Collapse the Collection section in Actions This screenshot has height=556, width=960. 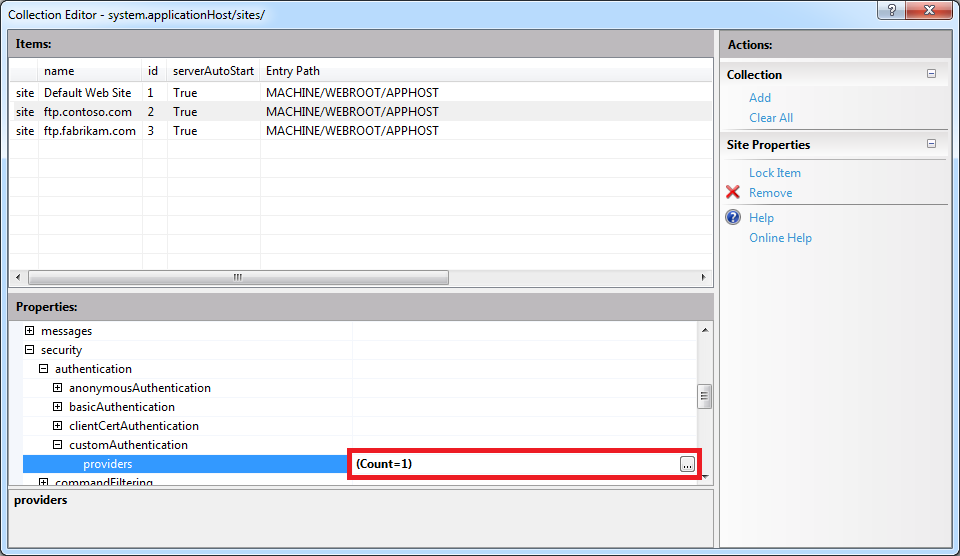[931, 74]
